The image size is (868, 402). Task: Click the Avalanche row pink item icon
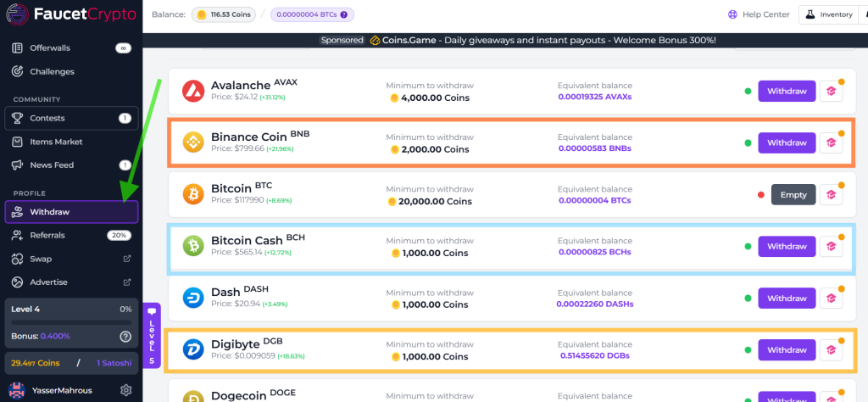click(x=831, y=92)
